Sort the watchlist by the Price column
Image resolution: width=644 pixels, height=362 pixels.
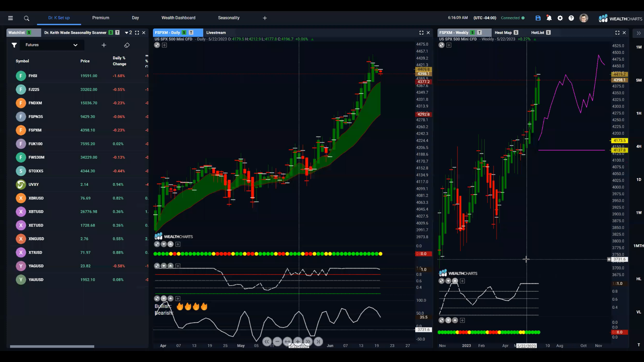point(85,61)
